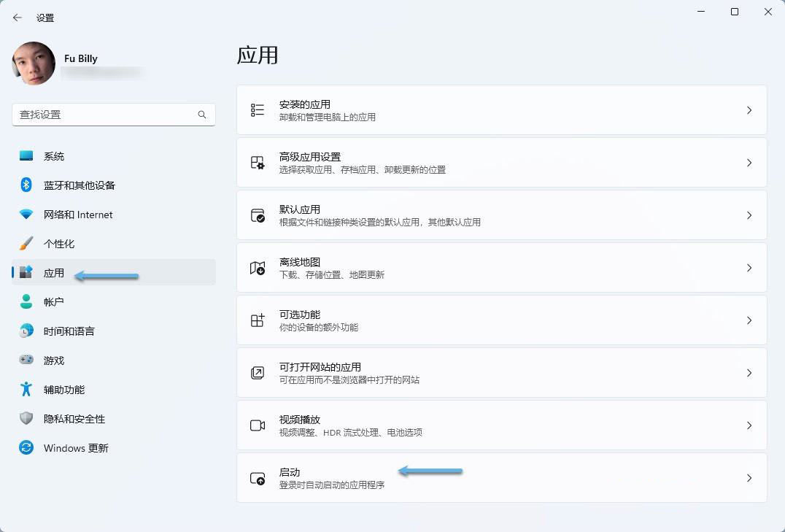The height and width of the screenshot is (532, 785).
Task: Select the 游戏 Xbox icon
Action: (x=26, y=360)
